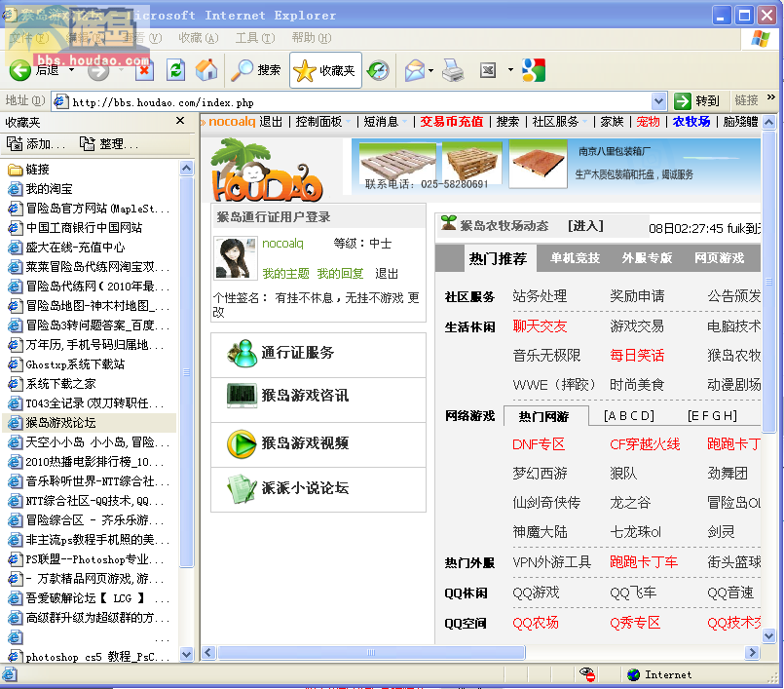The image size is (784, 689).
Task: Open the address bar dropdown
Action: point(659,101)
